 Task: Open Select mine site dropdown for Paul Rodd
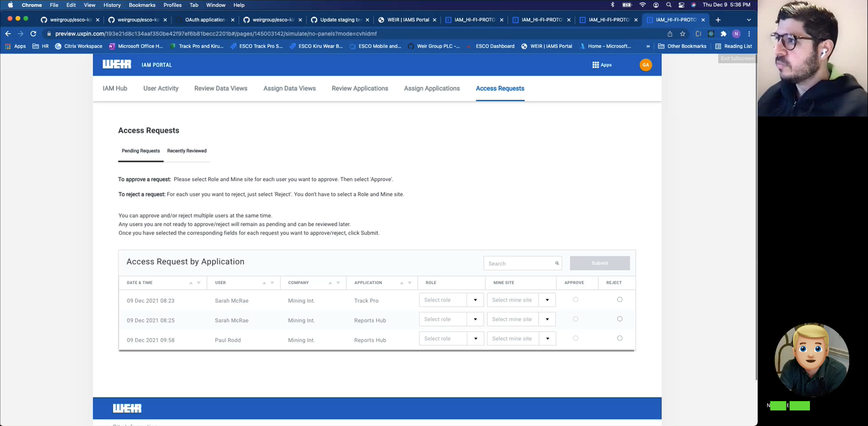tap(521, 339)
